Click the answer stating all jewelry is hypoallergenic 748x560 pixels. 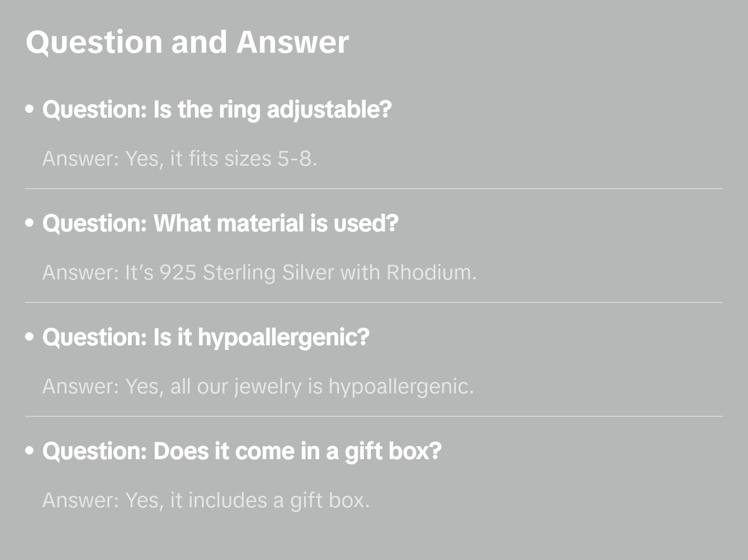tap(258, 387)
